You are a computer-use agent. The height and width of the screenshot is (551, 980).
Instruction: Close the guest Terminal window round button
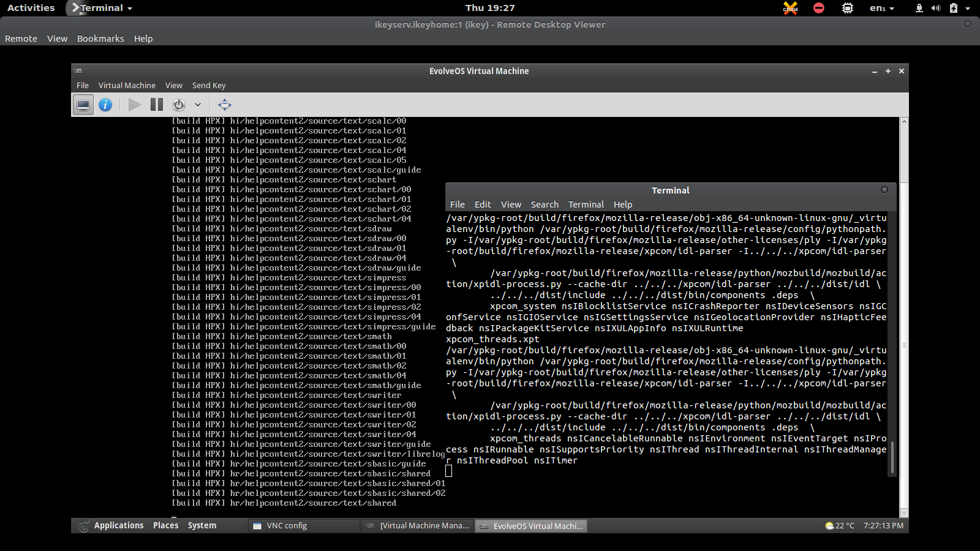pyautogui.click(x=884, y=190)
